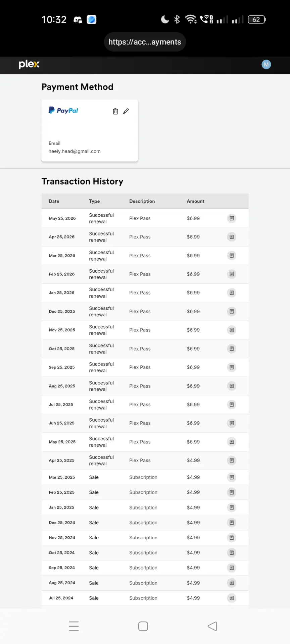Click the Amount column header

[195, 201]
